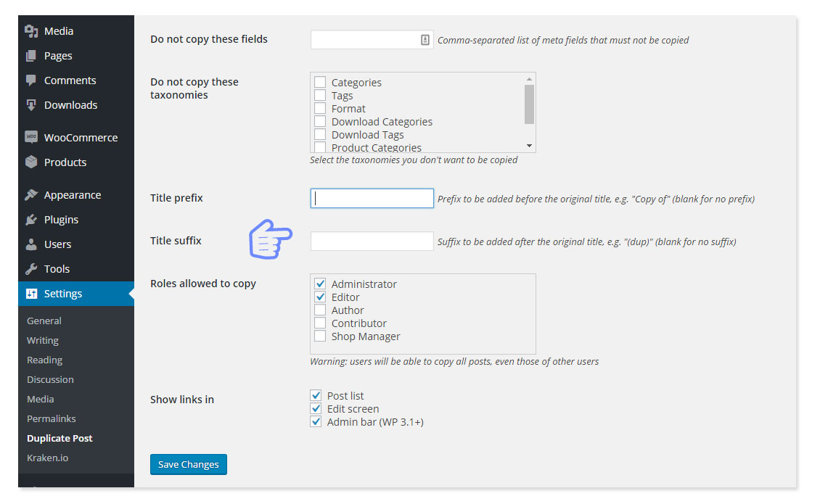Open Tools via the wrench icon
This screenshot has width=820, height=504.
pyautogui.click(x=31, y=269)
